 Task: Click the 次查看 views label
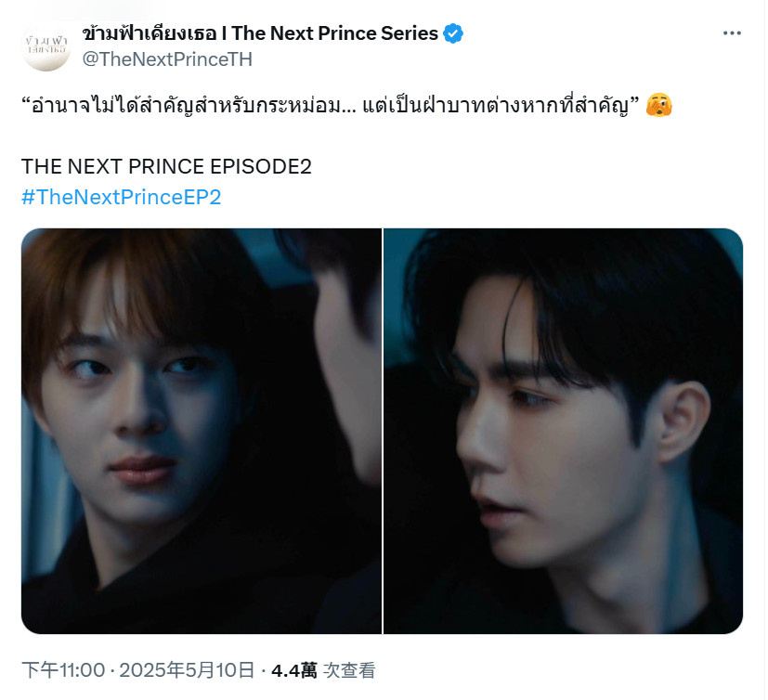[349, 670]
